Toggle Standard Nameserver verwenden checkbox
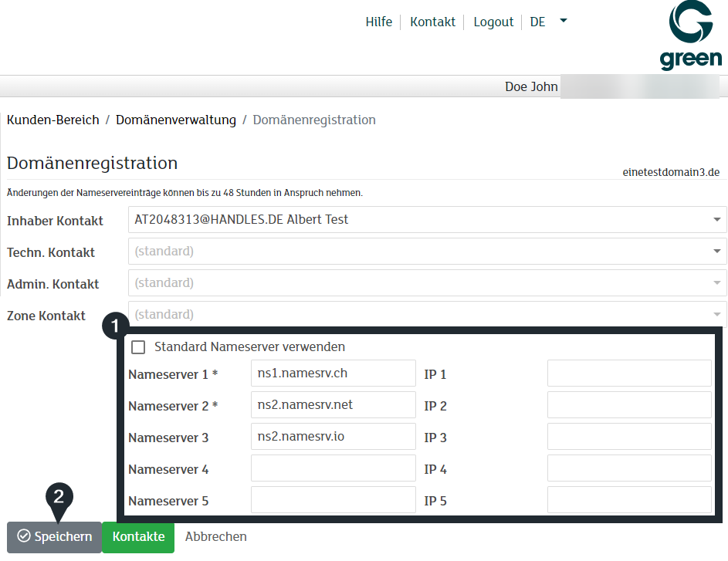Viewport: 728px width, 561px height. tap(138, 347)
